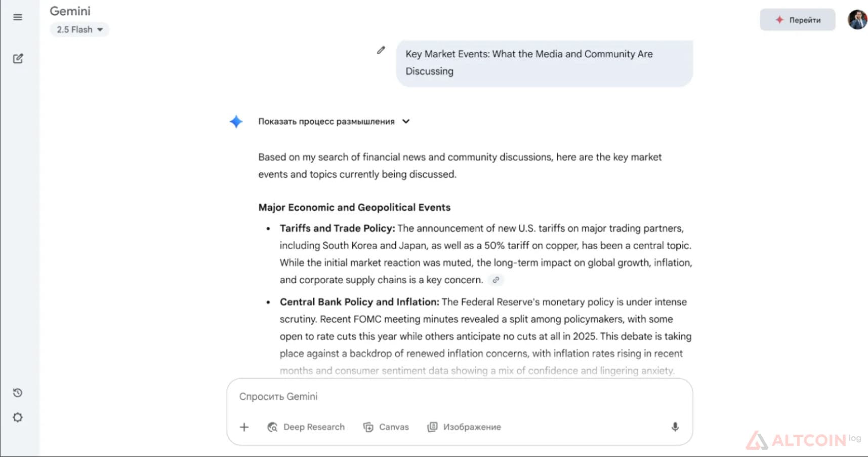Image resolution: width=868 pixels, height=457 pixels.
Task: Add attachment with the plus icon
Action: (244, 427)
